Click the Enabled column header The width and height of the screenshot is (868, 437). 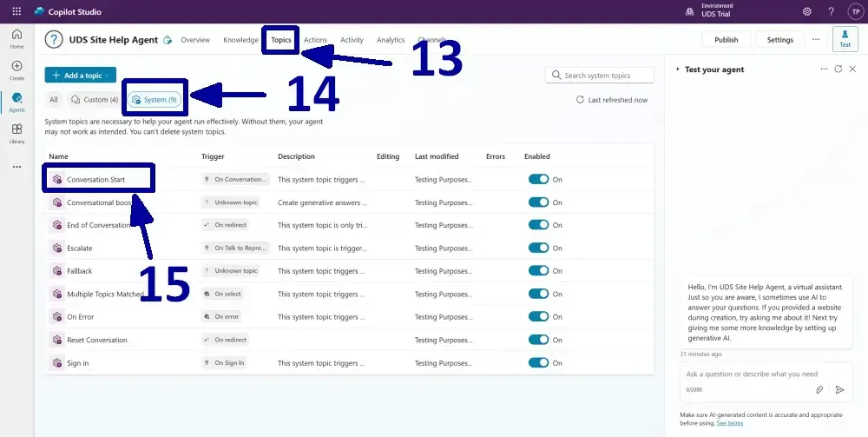(x=537, y=156)
